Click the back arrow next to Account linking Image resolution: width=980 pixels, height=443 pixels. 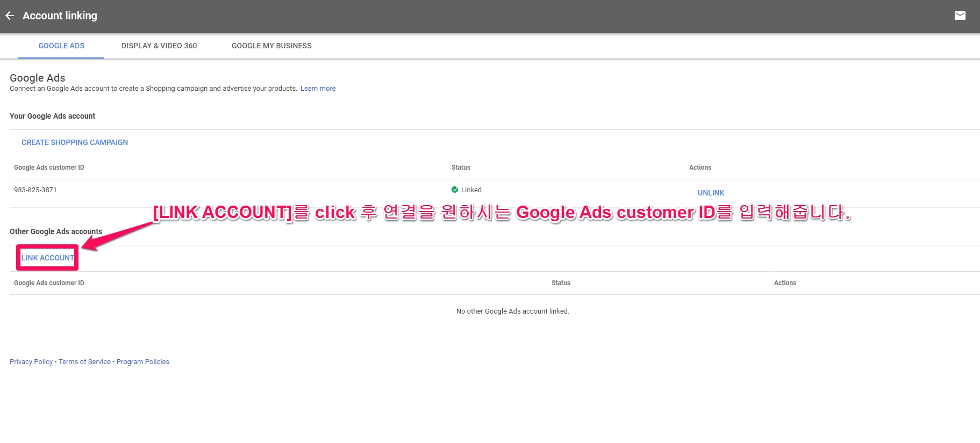click(10, 16)
